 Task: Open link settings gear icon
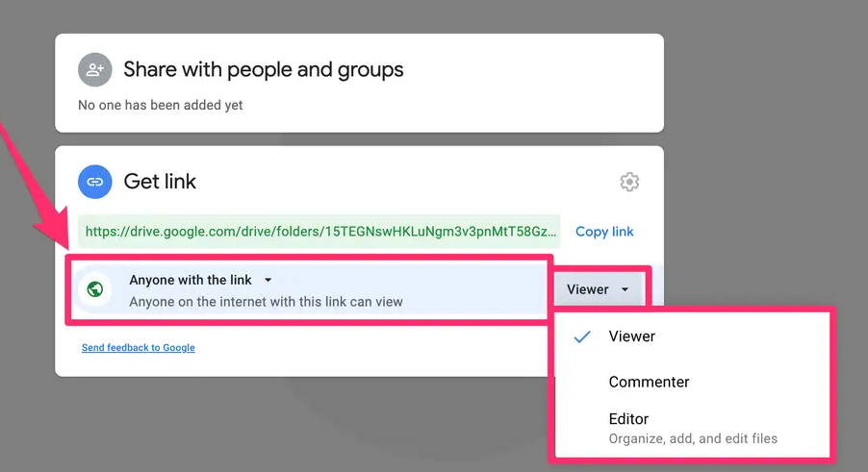(629, 182)
